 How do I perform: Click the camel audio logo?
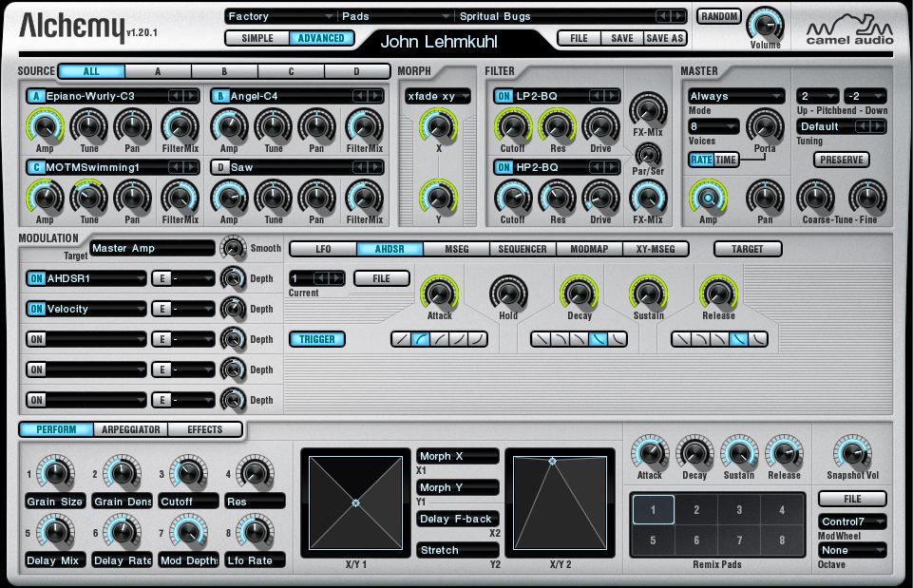pyautogui.click(x=849, y=30)
